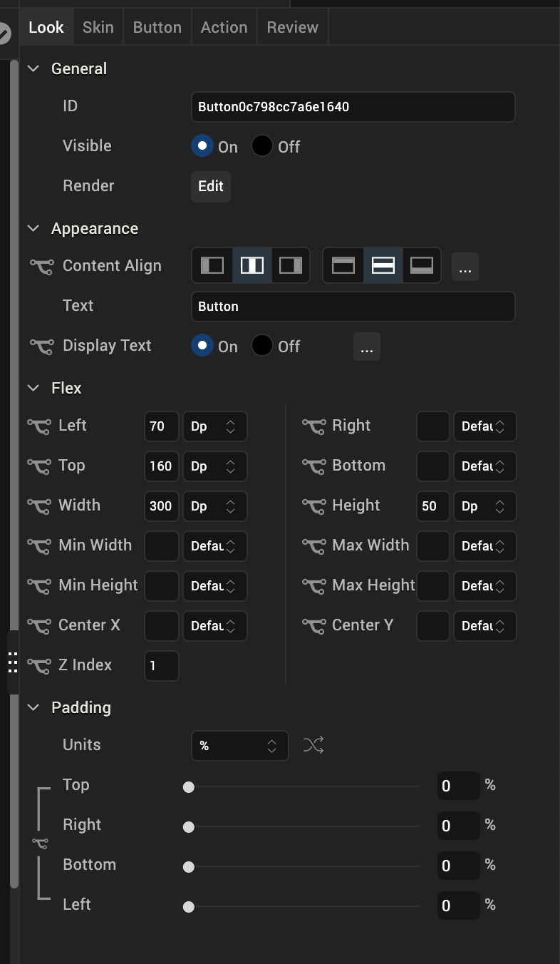Click fork icon beside Content Align

coord(41,267)
